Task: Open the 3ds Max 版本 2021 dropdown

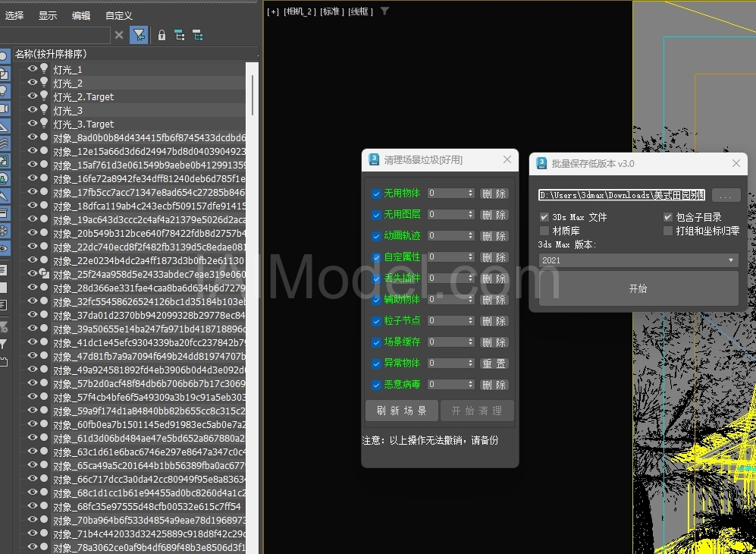Action: (x=638, y=260)
